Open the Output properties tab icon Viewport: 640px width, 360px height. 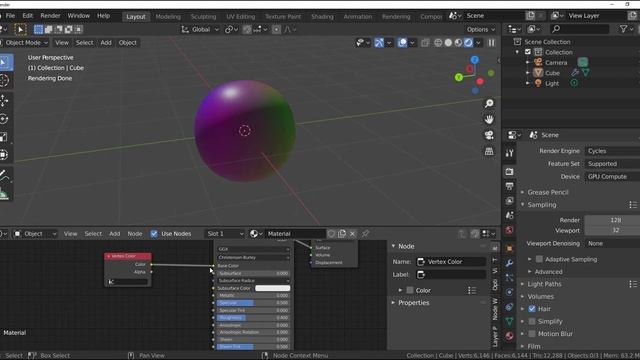[509, 186]
